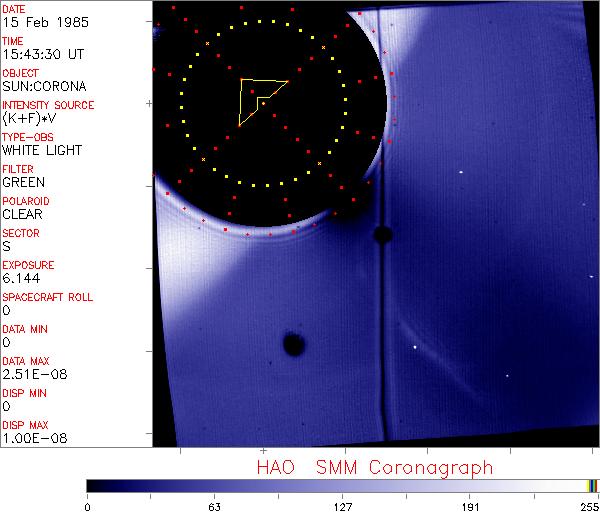Click the HAO SMM Coronagraph title
This screenshot has height=512, width=600.
[375, 468]
